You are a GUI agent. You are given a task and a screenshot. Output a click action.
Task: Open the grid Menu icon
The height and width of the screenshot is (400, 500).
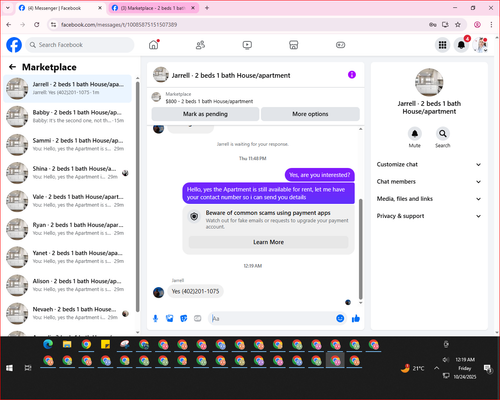(442, 45)
